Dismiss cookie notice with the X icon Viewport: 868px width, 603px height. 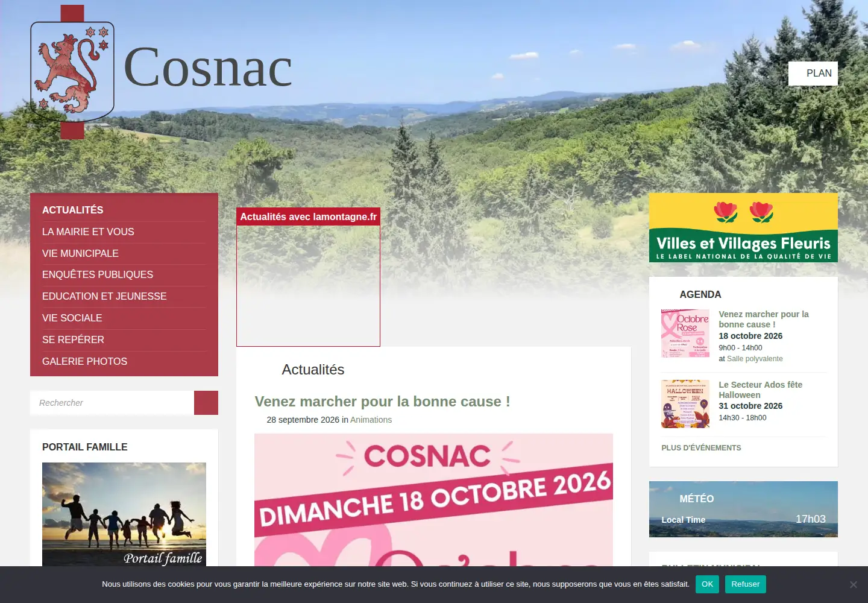tap(853, 584)
